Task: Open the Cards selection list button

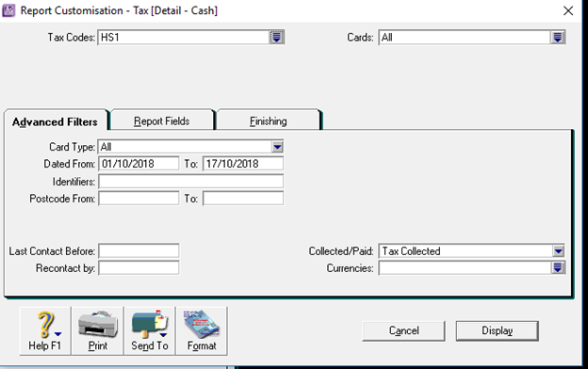Action: click(558, 38)
